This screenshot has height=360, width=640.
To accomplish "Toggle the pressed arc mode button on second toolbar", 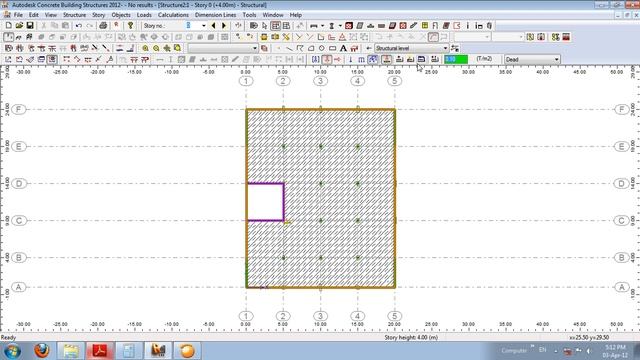I will pos(433,37).
